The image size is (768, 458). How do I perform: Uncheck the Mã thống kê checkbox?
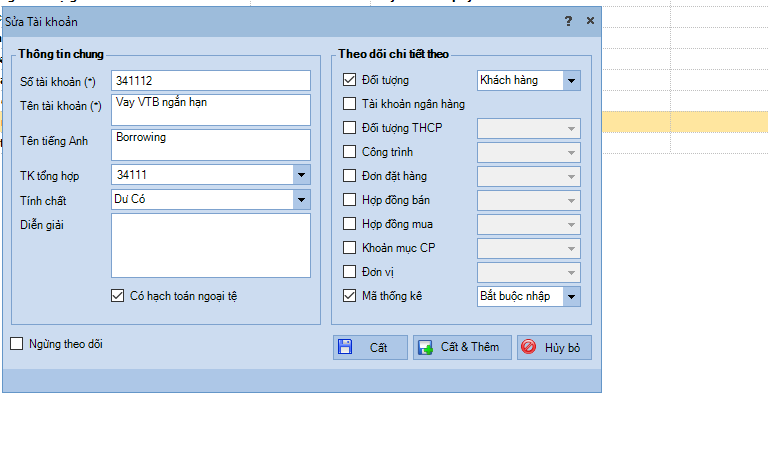(349, 296)
